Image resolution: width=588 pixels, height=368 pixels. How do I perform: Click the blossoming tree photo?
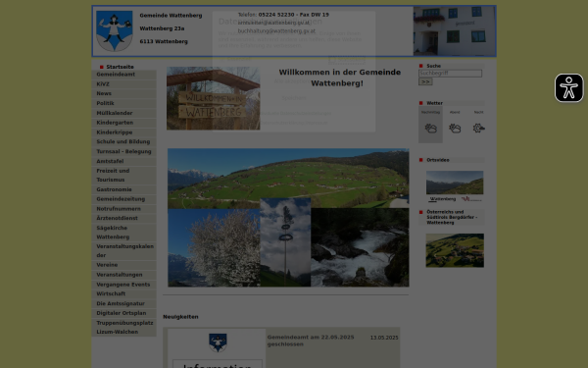click(x=214, y=248)
